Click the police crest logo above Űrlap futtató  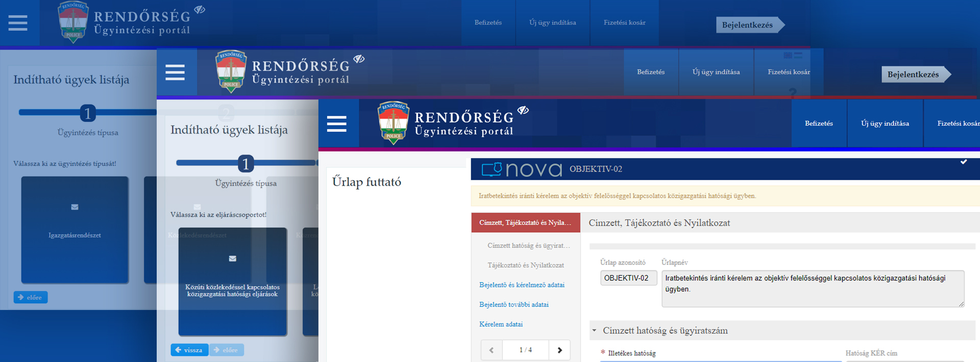click(393, 123)
